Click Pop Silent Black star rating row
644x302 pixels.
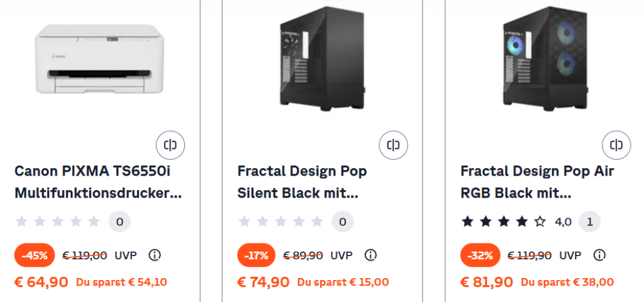(280, 221)
